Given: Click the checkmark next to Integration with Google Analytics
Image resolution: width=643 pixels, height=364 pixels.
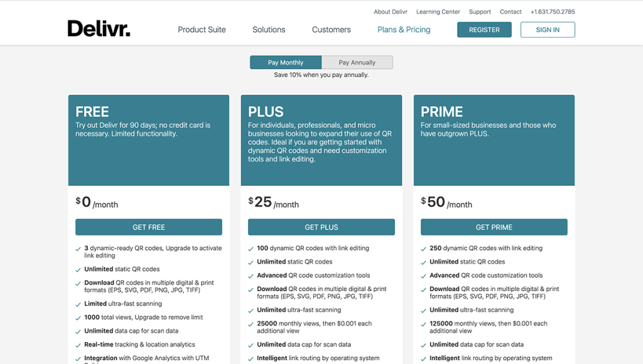Looking at the screenshot, I should point(78,356).
